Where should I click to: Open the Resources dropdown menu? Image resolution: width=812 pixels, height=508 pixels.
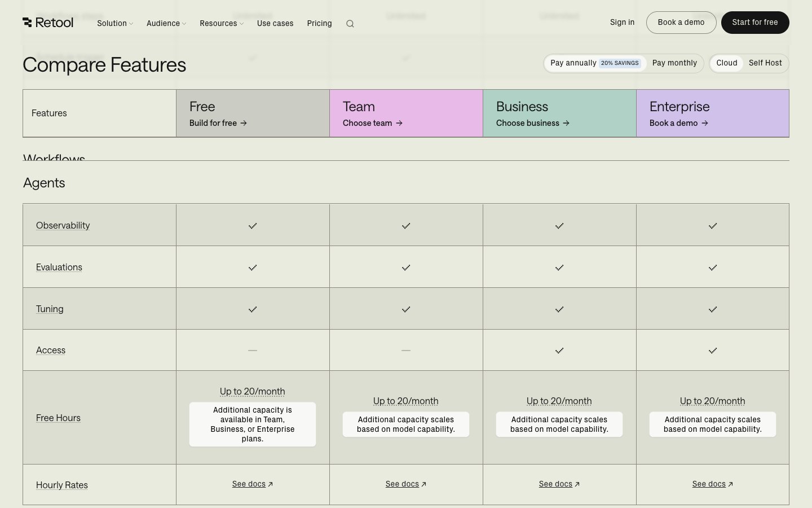(221, 23)
